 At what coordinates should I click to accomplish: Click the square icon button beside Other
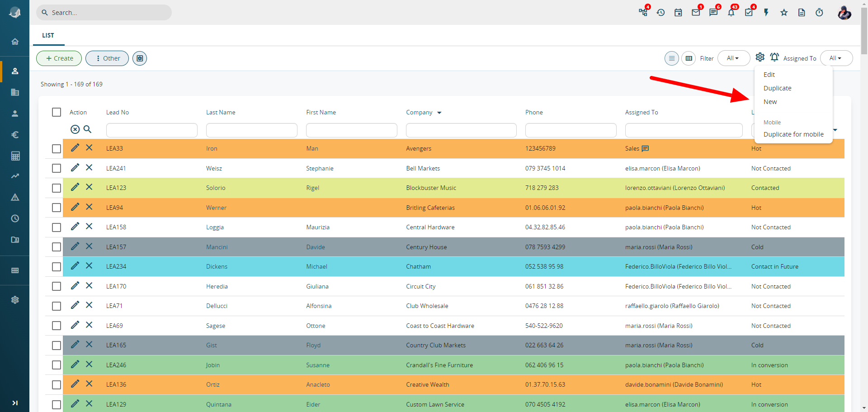140,58
